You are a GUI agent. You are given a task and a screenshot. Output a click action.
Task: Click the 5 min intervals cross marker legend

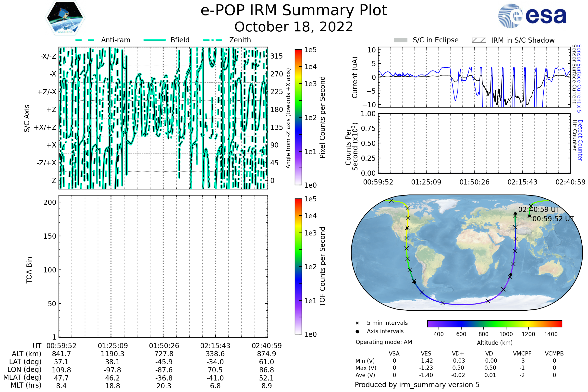(x=357, y=323)
